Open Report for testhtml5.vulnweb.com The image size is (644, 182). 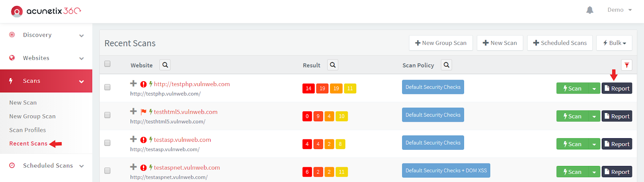pyautogui.click(x=617, y=116)
